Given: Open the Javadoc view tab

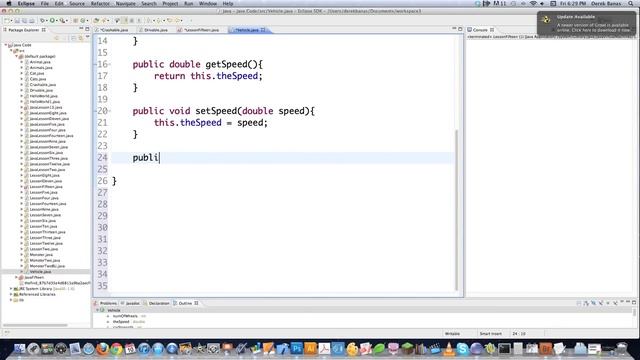Looking at the screenshot, I should point(132,303).
